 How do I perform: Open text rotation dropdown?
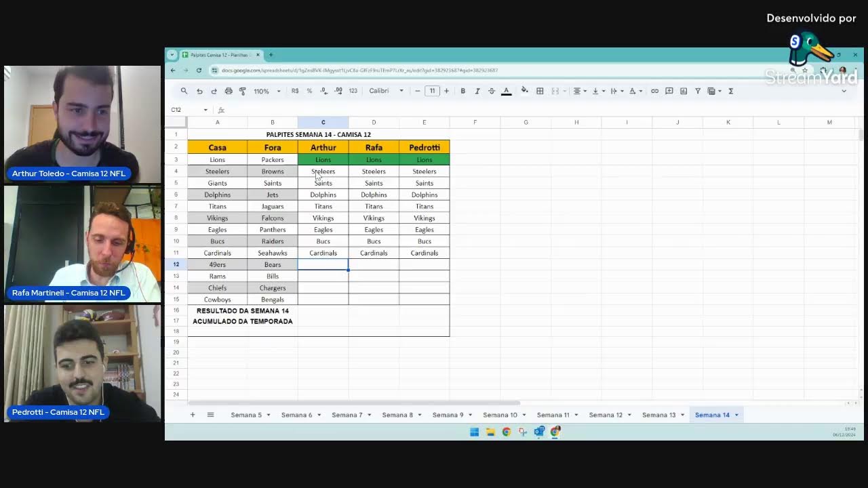[x=634, y=91]
